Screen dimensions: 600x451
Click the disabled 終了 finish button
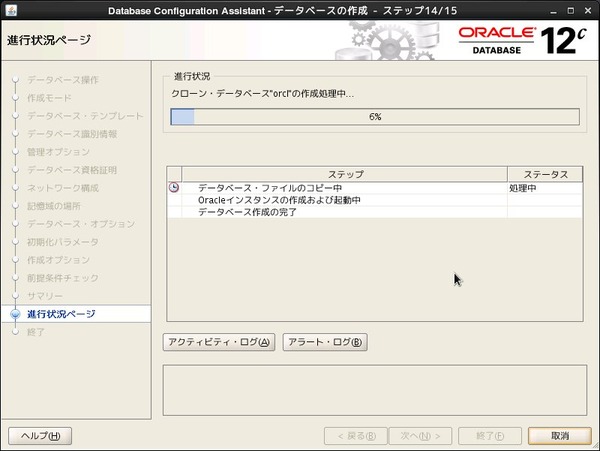tap(490, 436)
